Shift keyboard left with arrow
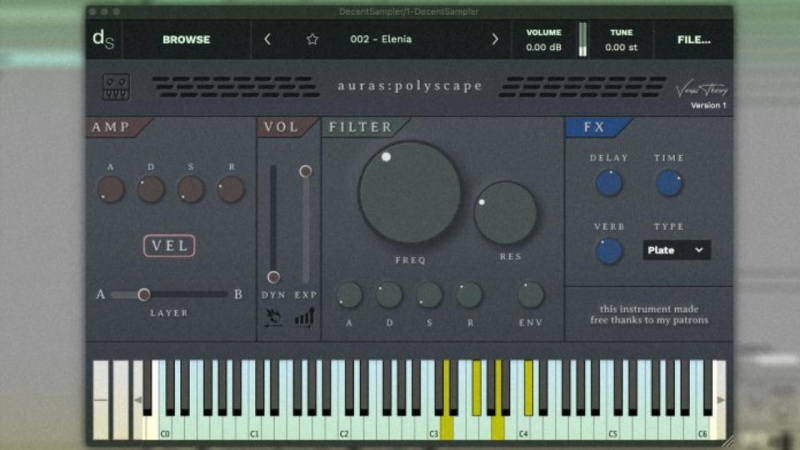800x450 pixels. (137, 401)
